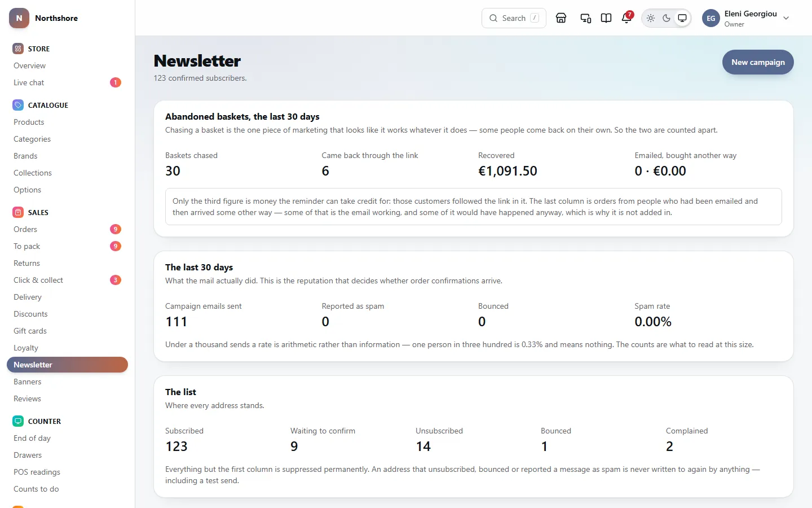Open Click & collect
The width and height of the screenshot is (812, 508).
(68, 280)
